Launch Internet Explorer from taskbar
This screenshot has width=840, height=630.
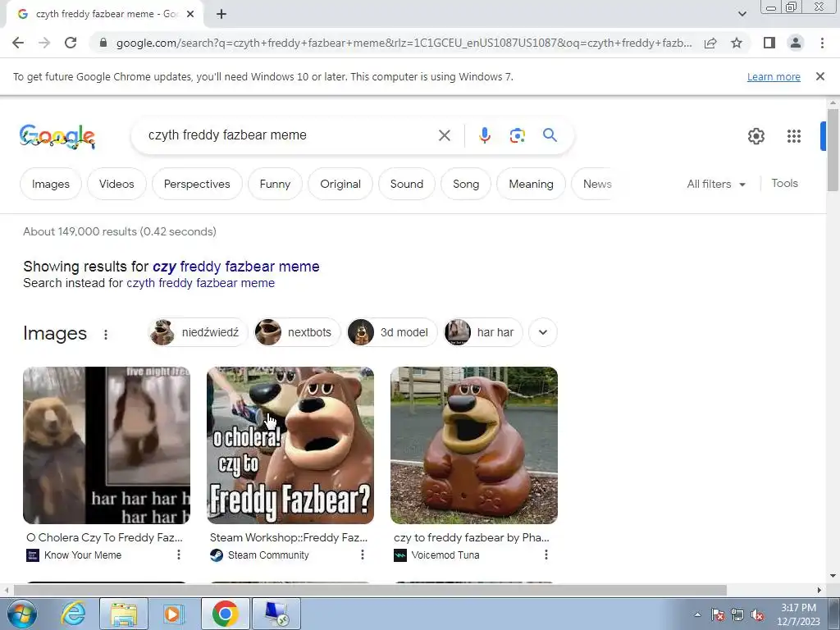click(x=73, y=614)
